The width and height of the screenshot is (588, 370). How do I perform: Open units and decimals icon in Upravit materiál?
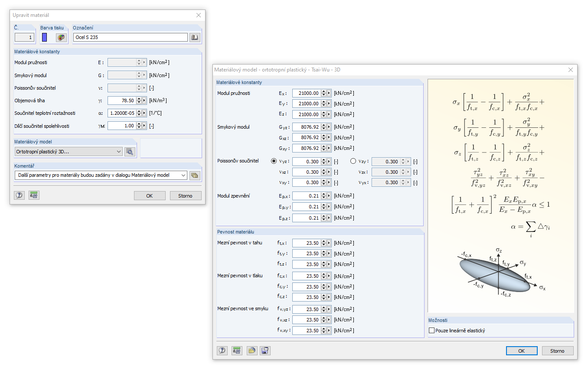[x=34, y=195]
